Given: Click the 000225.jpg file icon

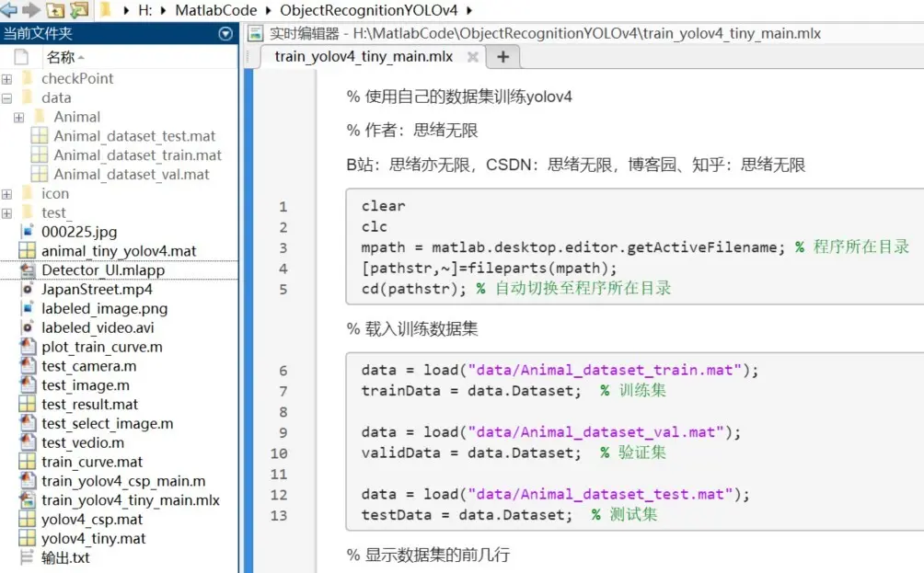Looking at the screenshot, I should [x=27, y=232].
